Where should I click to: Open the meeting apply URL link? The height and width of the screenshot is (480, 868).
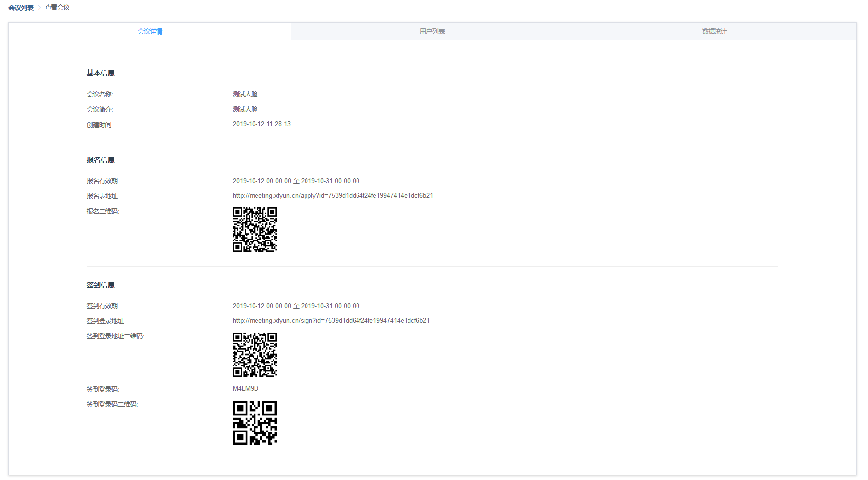(x=333, y=196)
